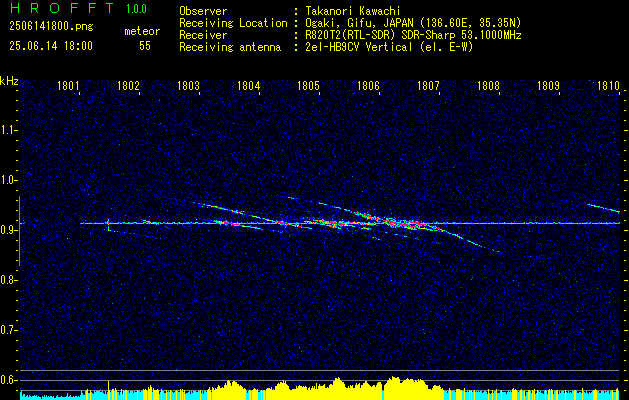Click time marker 1808
The image size is (629, 400).
[x=488, y=85]
